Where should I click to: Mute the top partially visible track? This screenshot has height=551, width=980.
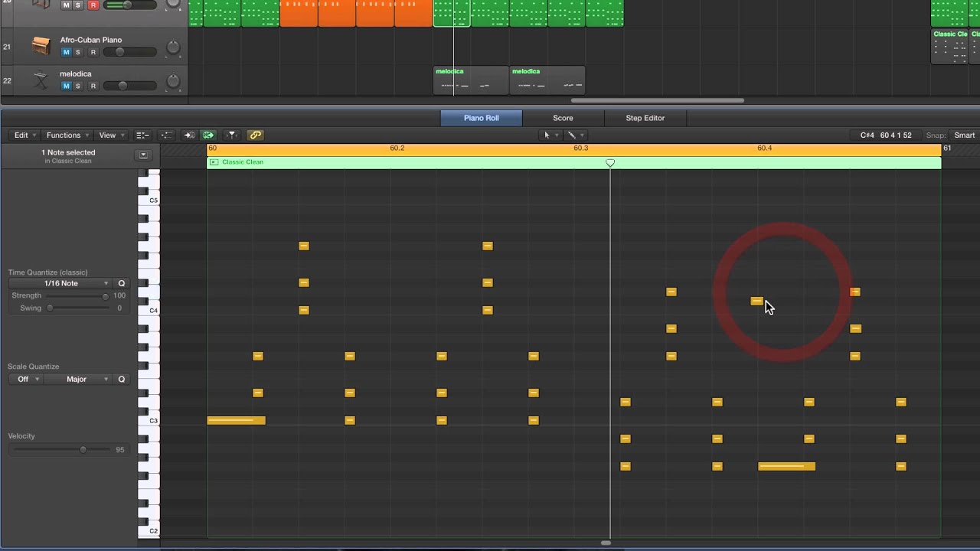point(66,5)
